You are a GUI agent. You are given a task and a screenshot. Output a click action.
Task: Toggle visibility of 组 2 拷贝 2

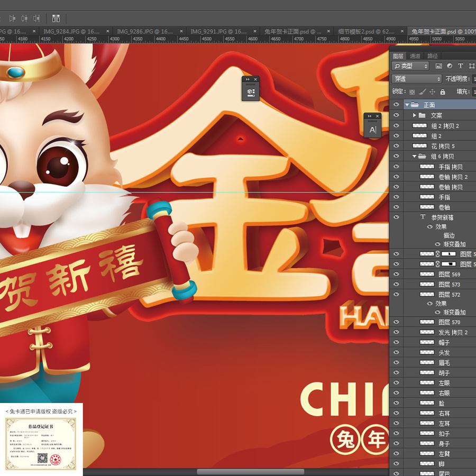point(396,126)
